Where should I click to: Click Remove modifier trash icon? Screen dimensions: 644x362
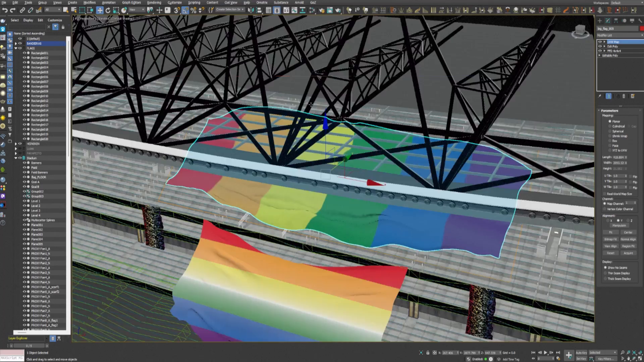624,96
